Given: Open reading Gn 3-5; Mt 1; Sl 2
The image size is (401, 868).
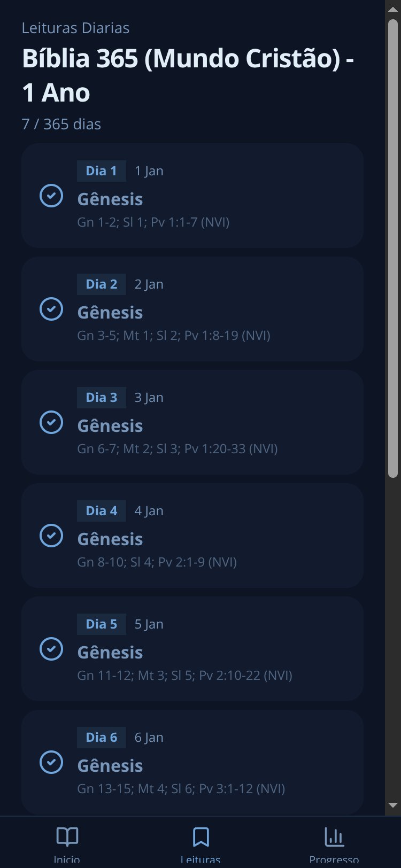Looking at the screenshot, I should [x=174, y=335].
